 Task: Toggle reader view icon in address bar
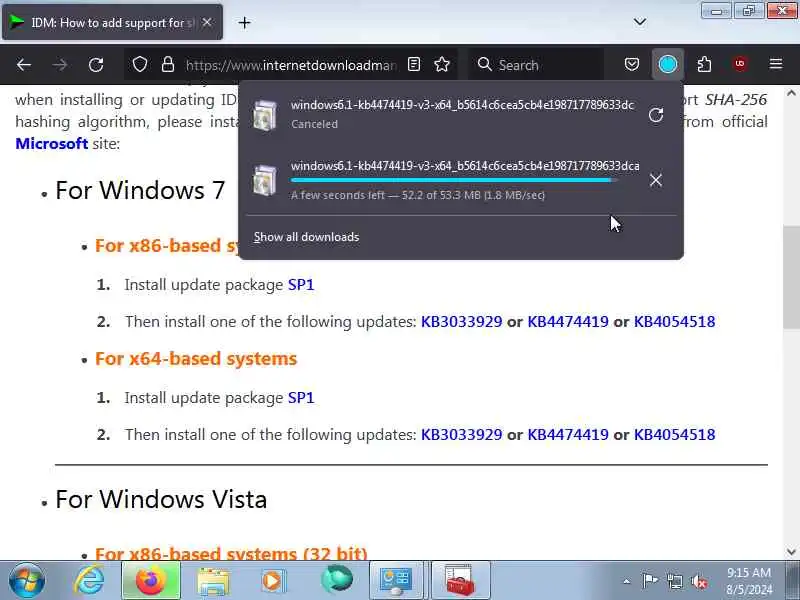pos(414,65)
